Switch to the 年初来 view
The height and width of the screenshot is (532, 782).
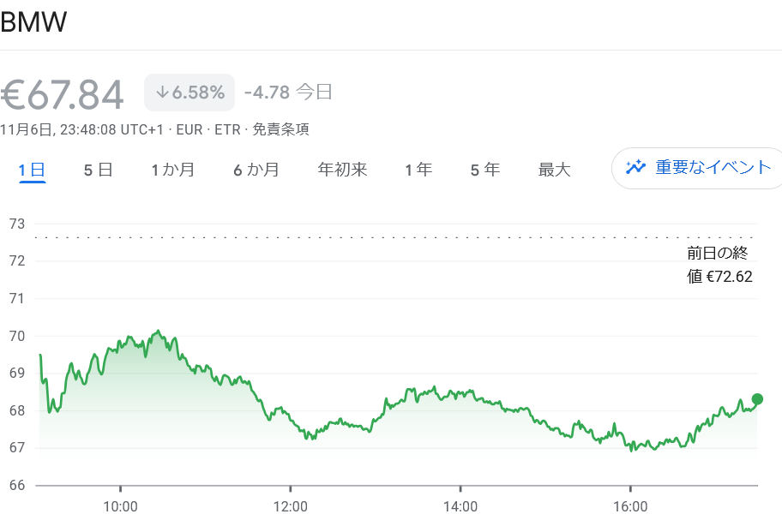tap(341, 169)
